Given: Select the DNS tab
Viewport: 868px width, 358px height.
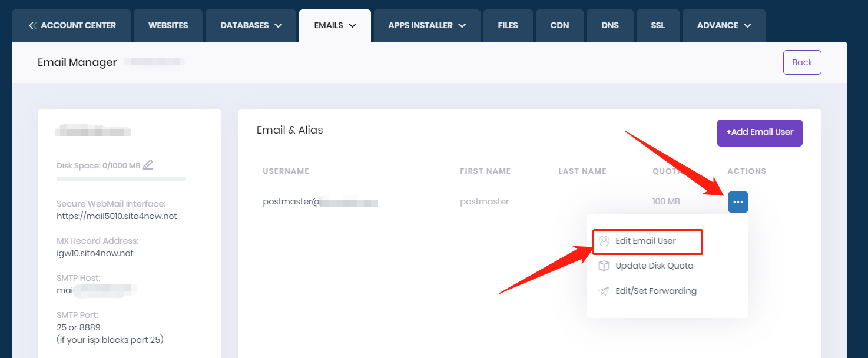Looking at the screenshot, I should [610, 25].
